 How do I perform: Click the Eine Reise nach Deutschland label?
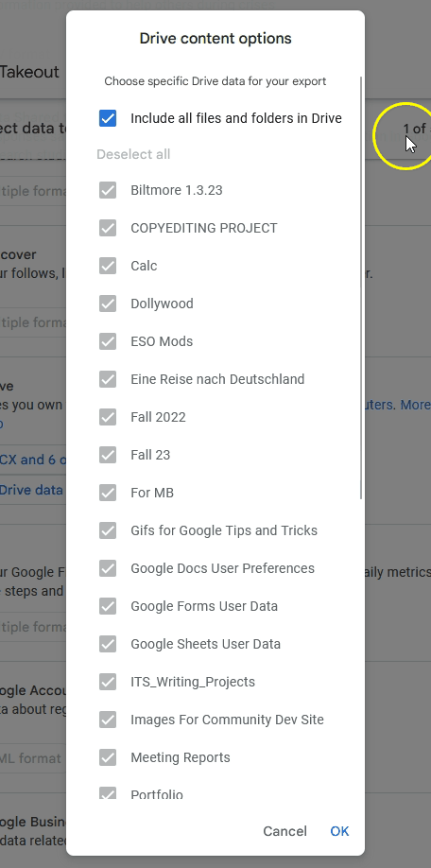click(x=217, y=379)
